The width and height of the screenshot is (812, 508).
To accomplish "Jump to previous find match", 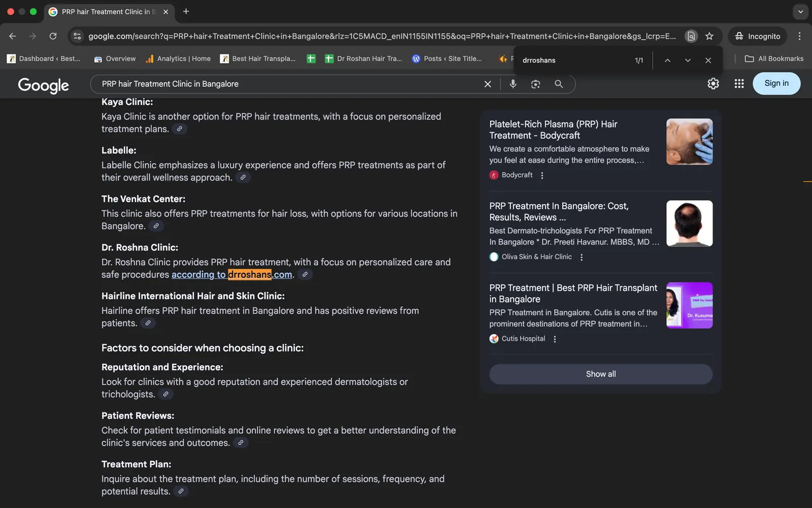I will pyautogui.click(x=667, y=60).
